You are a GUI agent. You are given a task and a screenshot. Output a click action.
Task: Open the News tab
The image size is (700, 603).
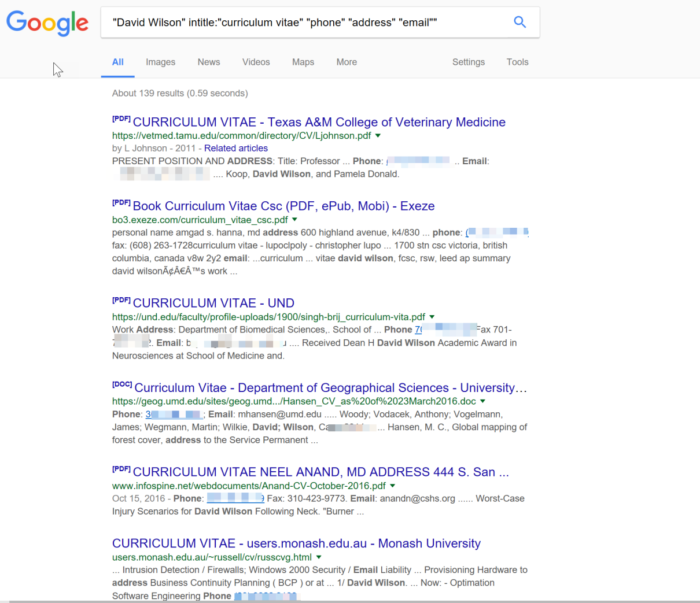tap(209, 62)
